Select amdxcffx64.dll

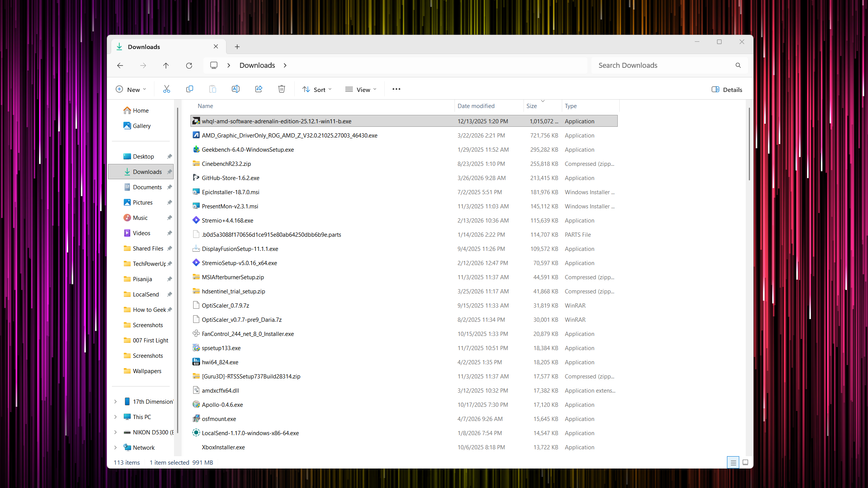(x=404, y=390)
